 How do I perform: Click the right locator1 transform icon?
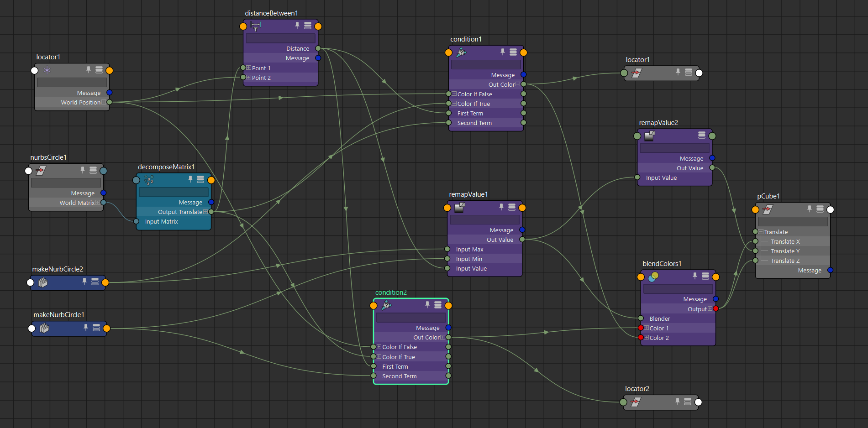(637, 73)
